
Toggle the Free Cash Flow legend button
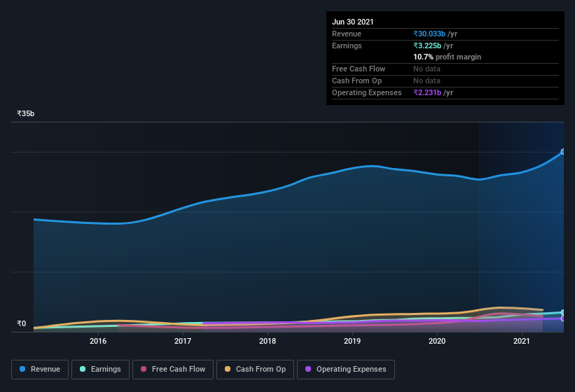173,370
